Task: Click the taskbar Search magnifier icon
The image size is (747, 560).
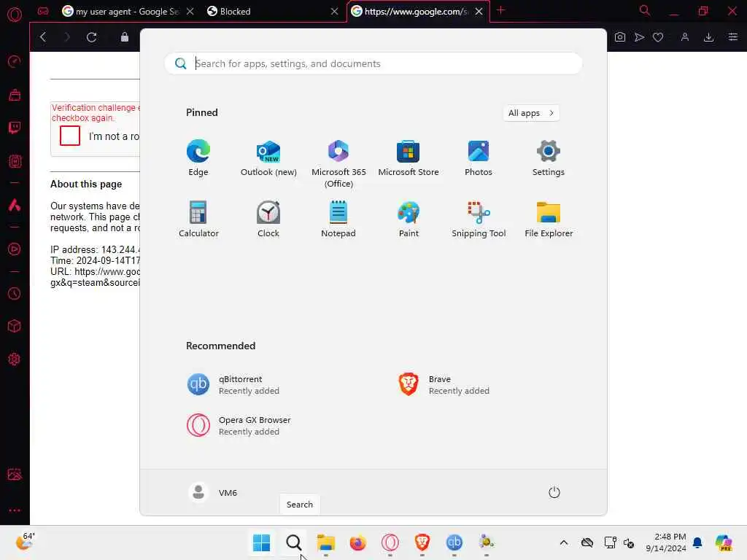Action: click(293, 542)
